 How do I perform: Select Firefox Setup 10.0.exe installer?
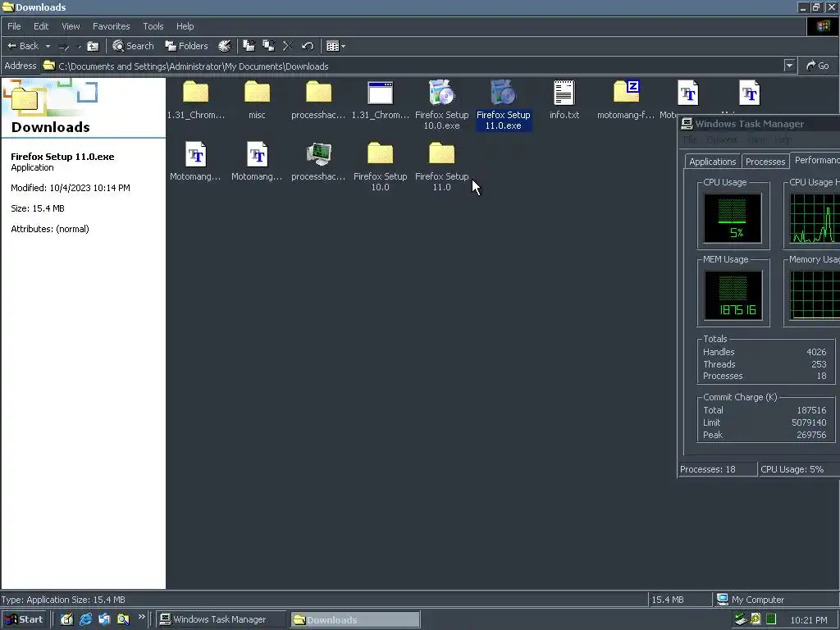(442, 105)
